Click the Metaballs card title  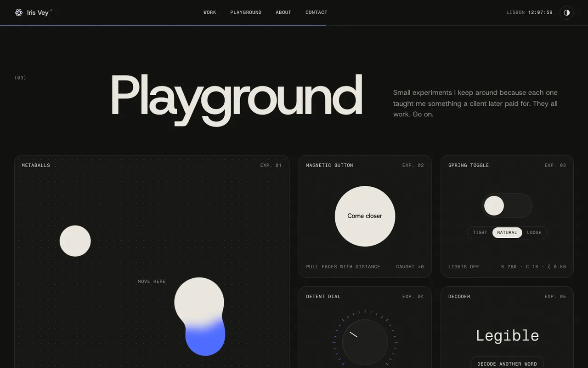click(x=36, y=165)
